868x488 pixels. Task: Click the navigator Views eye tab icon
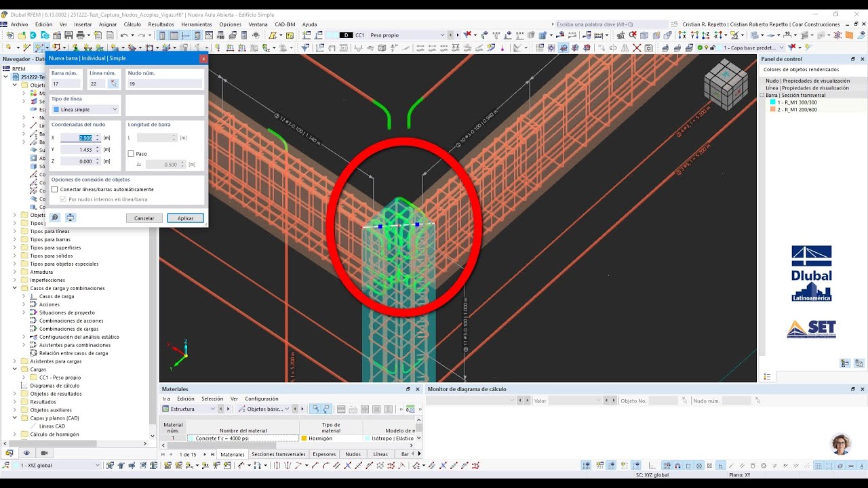[26, 453]
